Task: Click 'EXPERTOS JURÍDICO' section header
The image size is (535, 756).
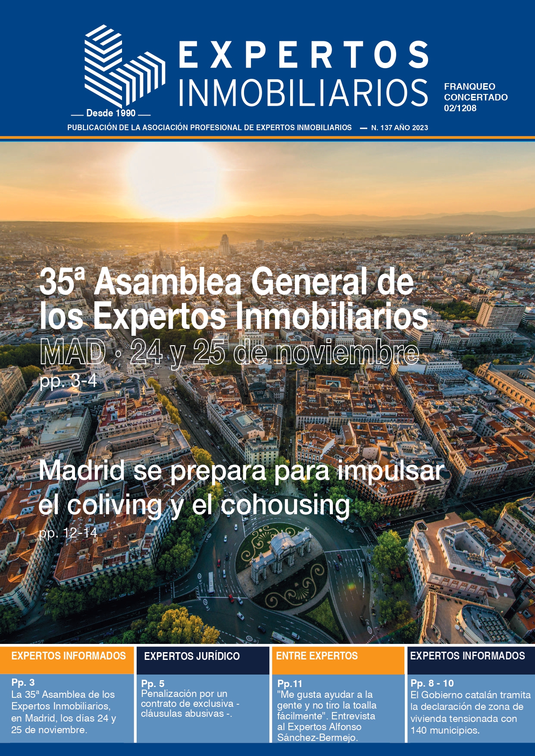Action: click(203, 660)
